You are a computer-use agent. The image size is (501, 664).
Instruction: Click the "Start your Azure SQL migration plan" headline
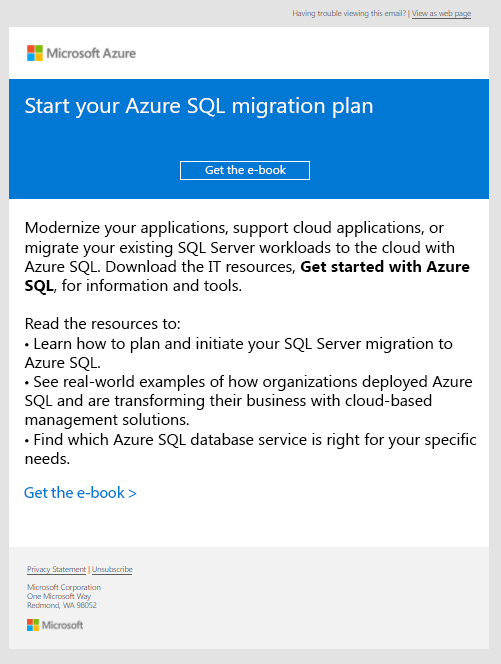[199, 106]
